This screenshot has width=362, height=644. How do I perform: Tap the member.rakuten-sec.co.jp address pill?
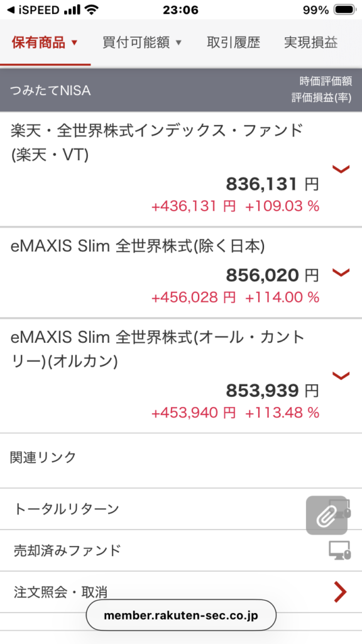181,615
